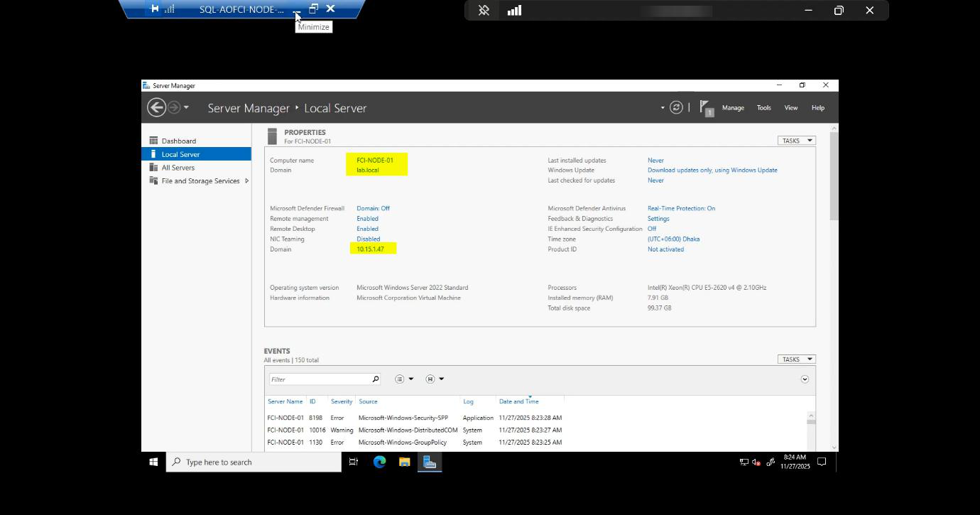Open 'Download updates only, using Windows Update' link
Image resolution: width=980 pixels, height=515 pixels.
click(712, 170)
